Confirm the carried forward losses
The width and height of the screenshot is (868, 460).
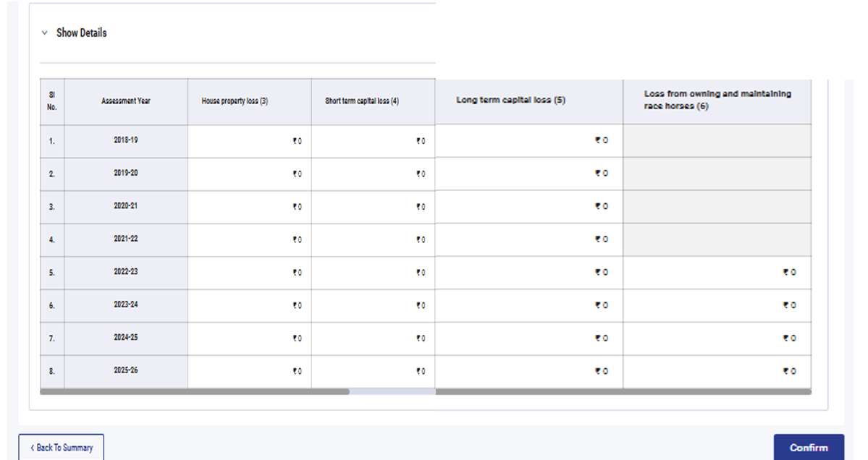[x=809, y=447]
